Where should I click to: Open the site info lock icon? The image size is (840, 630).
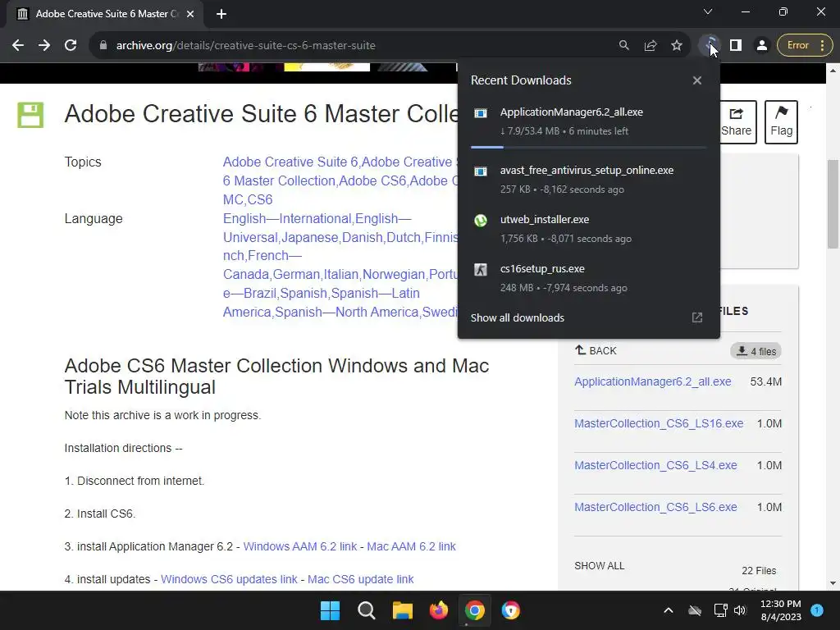pos(103,46)
